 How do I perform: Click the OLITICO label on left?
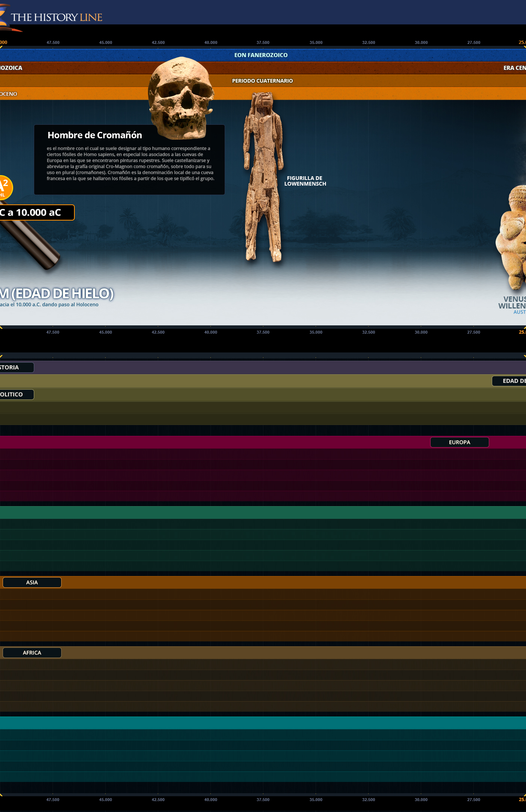[17, 395]
